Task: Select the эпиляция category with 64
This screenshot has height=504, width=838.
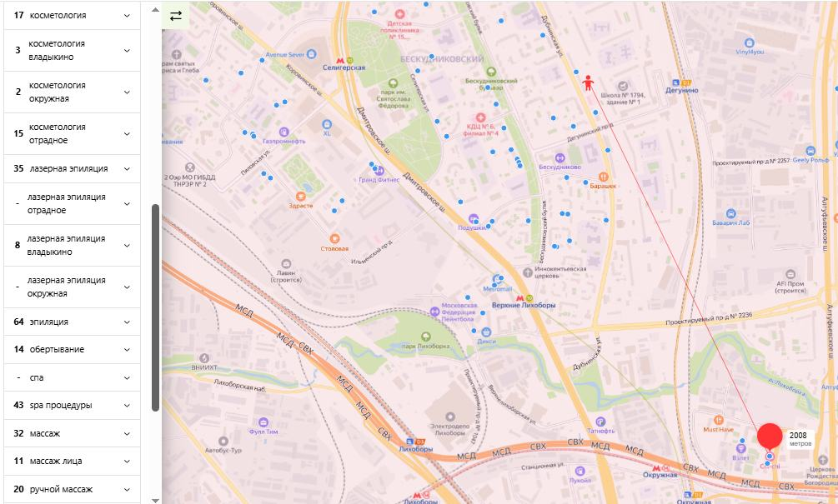Action: click(73, 322)
